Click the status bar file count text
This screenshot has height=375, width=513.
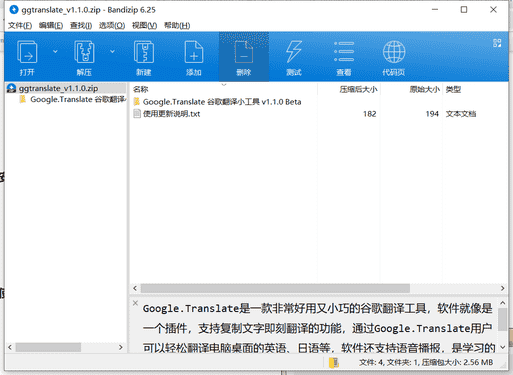(x=426, y=362)
